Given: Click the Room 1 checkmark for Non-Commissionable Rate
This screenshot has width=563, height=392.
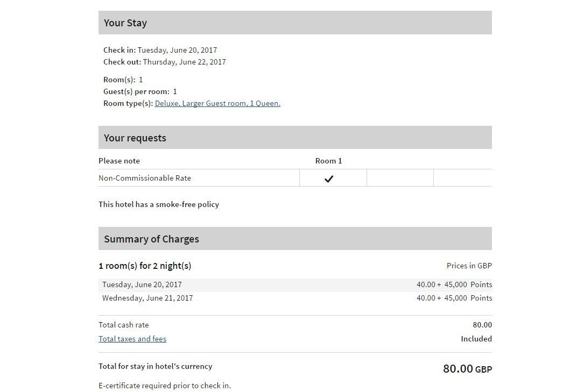Looking at the screenshot, I should (x=328, y=178).
